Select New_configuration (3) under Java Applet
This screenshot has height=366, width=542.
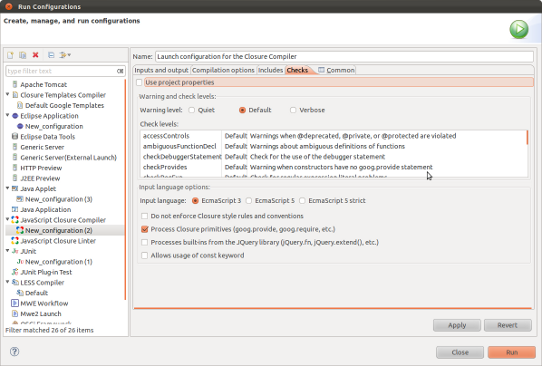pos(58,199)
